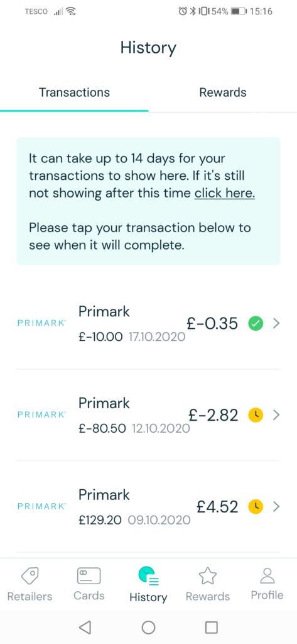
Task: Open the Profile person icon
Action: pos(267,575)
